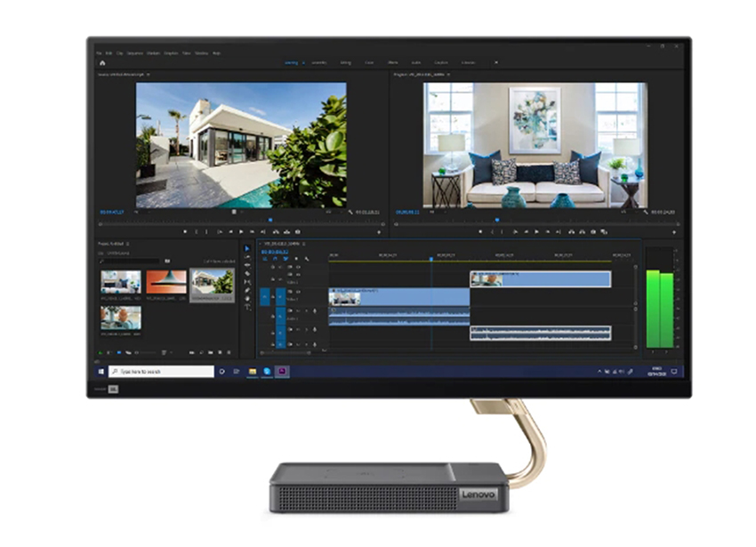
Task: Open the Sequence menu
Action: pyautogui.click(x=134, y=53)
